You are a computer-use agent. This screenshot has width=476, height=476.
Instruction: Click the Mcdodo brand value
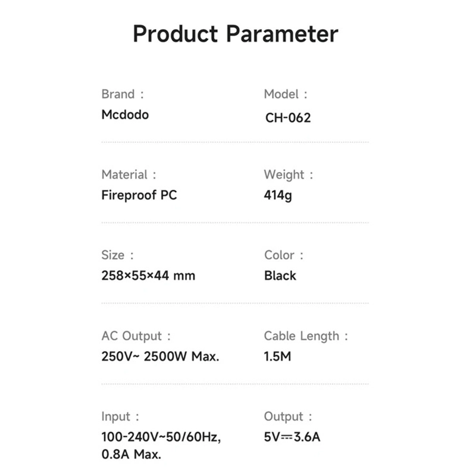coord(125,115)
